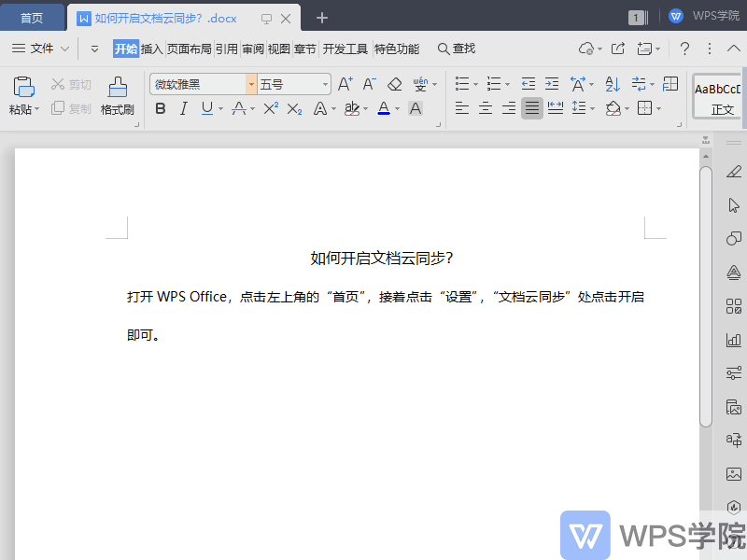Toggle strikethrough formatting

(x=239, y=108)
